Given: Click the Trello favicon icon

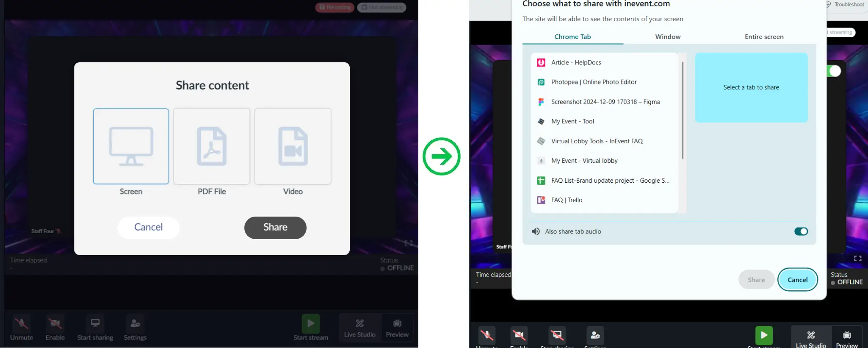Looking at the screenshot, I should [x=541, y=200].
